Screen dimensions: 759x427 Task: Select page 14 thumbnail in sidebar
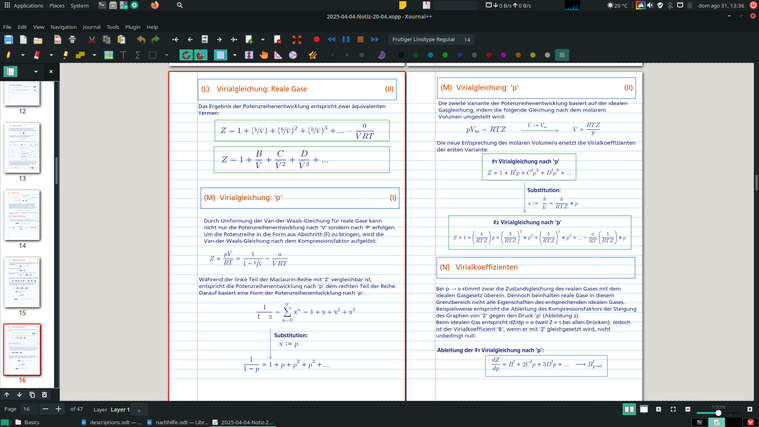[22, 214]
